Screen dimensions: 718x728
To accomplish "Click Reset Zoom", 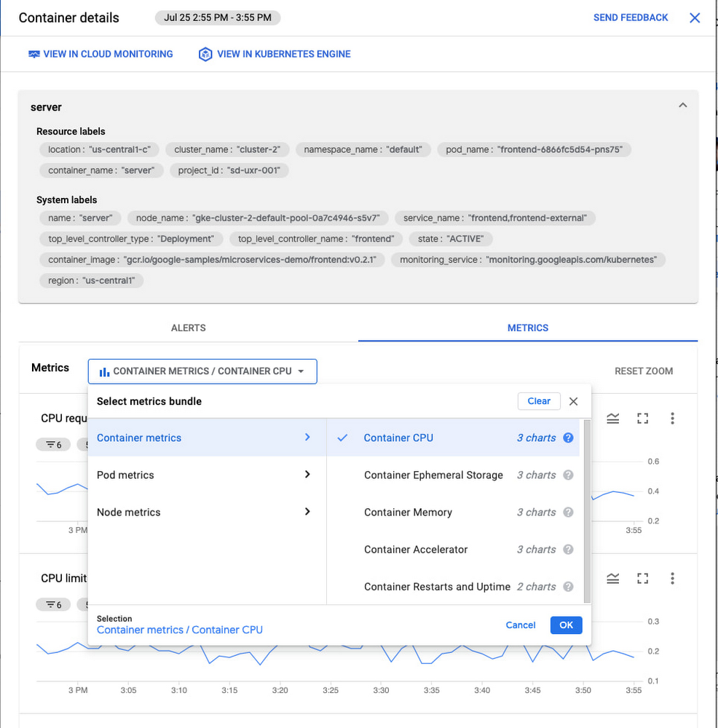I will [643, 371].
